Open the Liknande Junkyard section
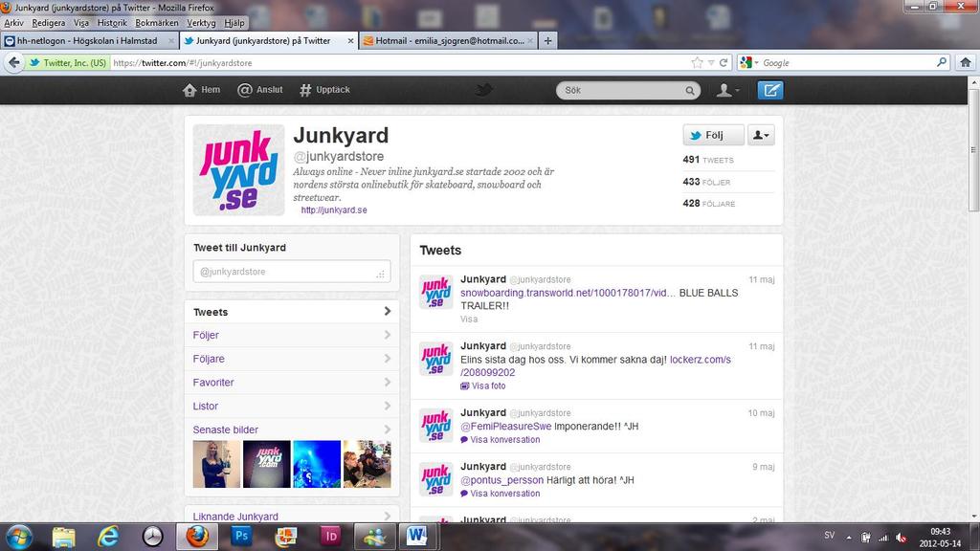The height and width of the screenshot is (551, 980). [x=292, y=516]
